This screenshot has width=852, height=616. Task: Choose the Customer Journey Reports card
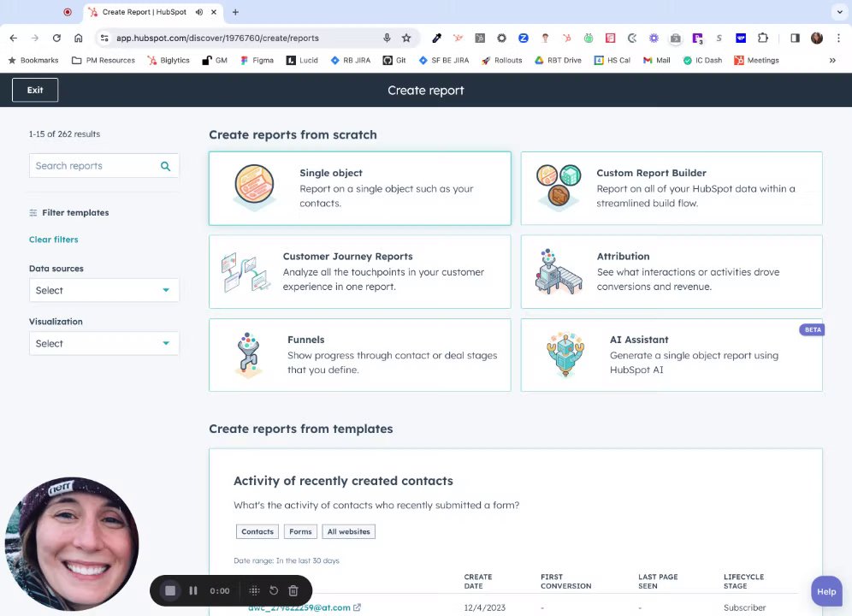point(360,272)
